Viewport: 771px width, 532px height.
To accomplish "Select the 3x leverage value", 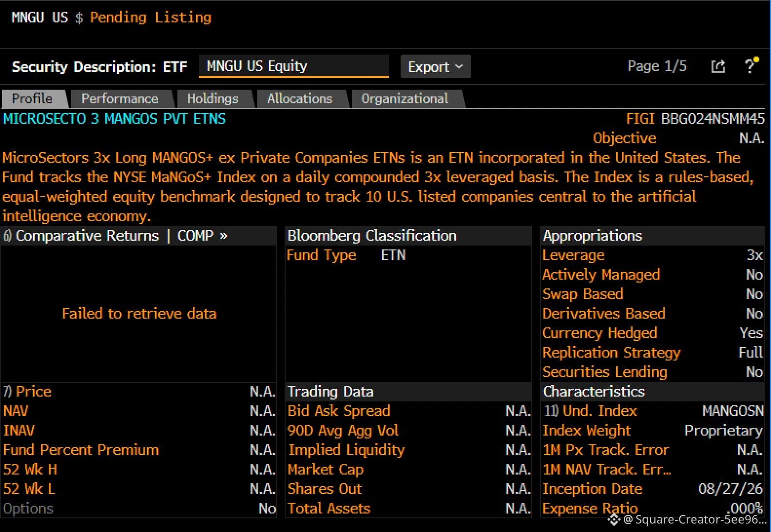I will (x=755, y=255).
